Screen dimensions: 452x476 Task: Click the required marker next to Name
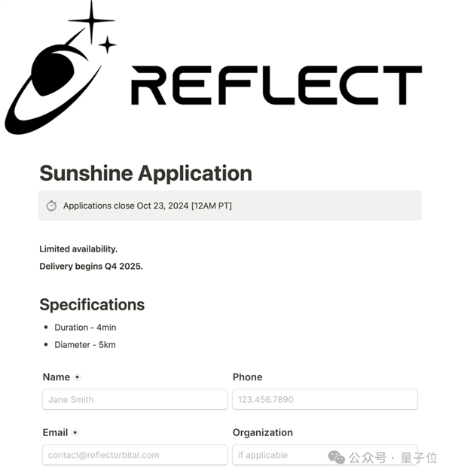pos(78,377)
